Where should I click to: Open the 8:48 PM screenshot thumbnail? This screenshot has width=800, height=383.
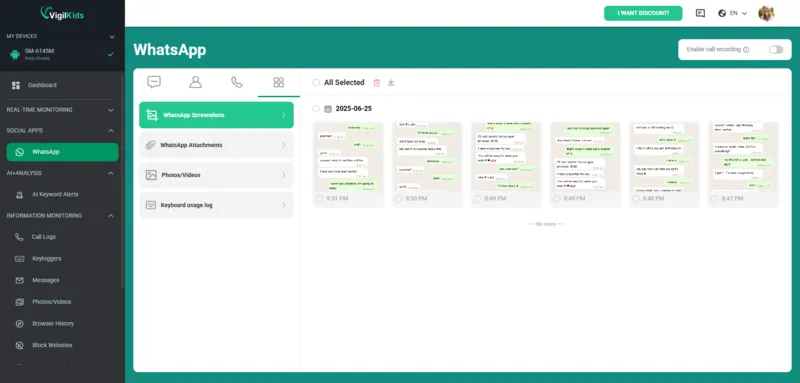664,157
